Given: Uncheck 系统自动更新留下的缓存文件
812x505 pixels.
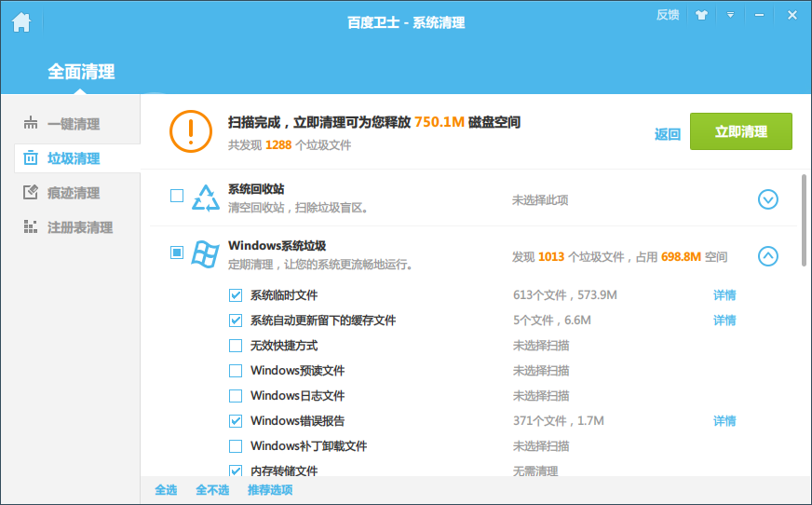Looking at the screenshot, I should point(236,321).
